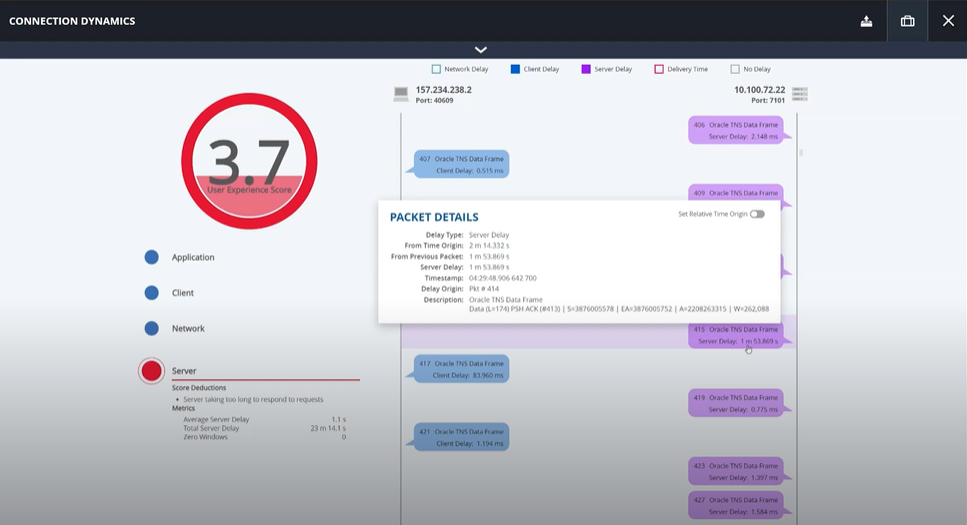Select packet 407 Client Delay bubble
This screenshot has height=525, width=967.
click(x=461, y=164)
